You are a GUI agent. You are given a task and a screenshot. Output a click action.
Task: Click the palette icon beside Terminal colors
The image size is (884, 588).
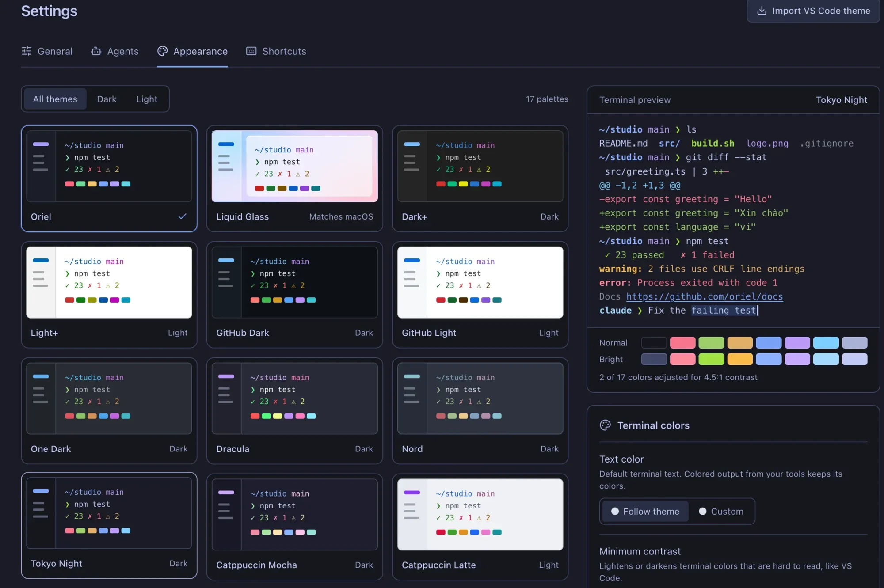[x=605, y=425]
